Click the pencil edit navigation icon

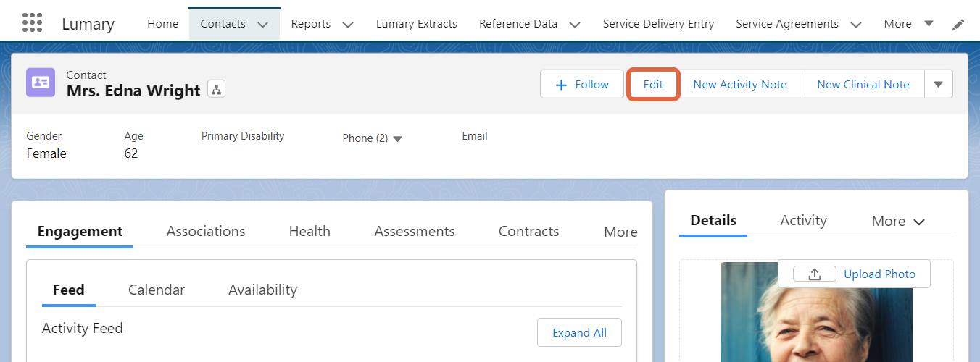(x=958, y=25)
